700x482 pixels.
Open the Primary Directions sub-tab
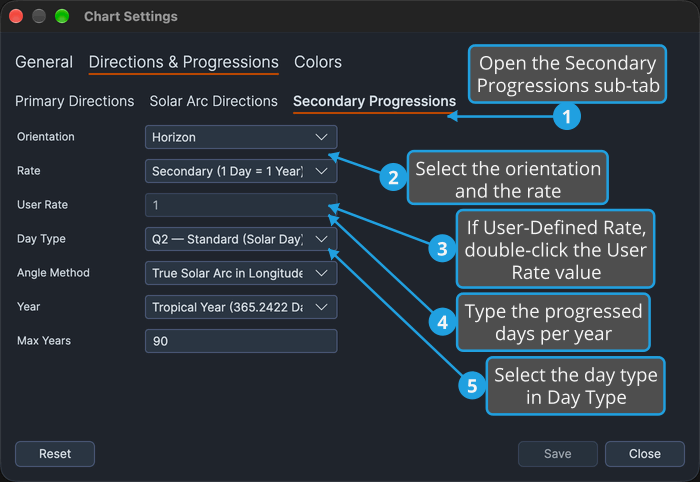[75, 101]
